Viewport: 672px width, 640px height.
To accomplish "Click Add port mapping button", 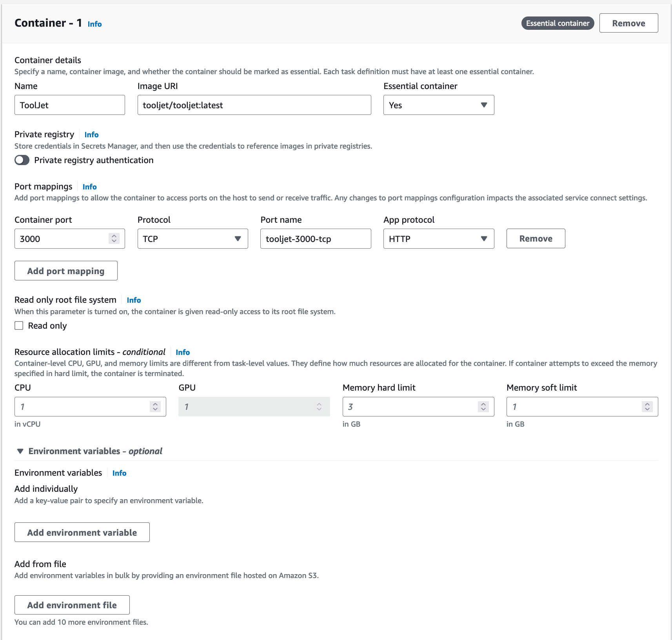I will point(66,271).
